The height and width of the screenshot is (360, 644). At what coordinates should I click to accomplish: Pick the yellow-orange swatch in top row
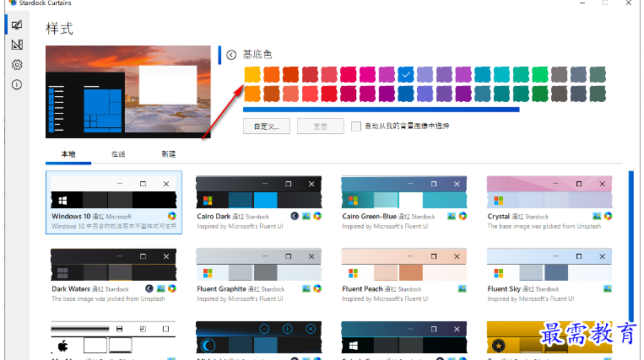(x=252, y=75)
